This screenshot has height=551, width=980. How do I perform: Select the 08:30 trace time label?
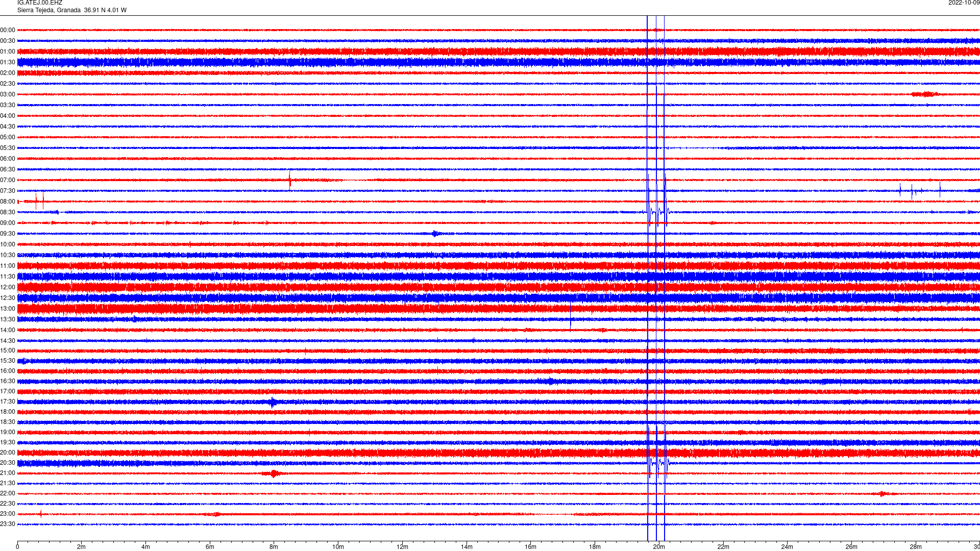8,212
